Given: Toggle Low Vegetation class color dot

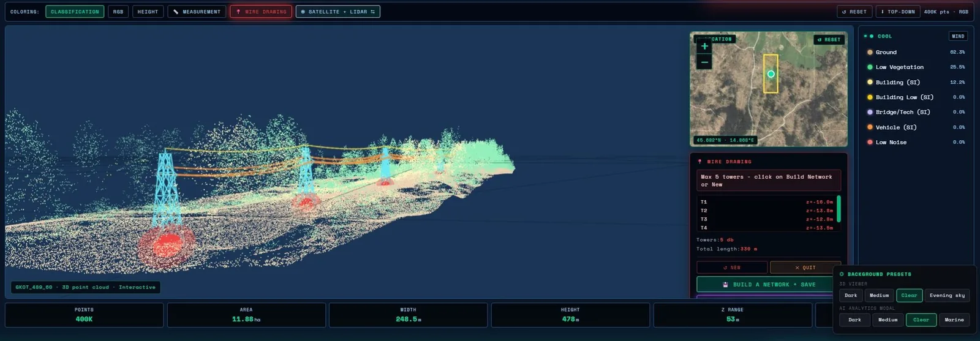Looking at the screenshot, I should pos(870,67).
